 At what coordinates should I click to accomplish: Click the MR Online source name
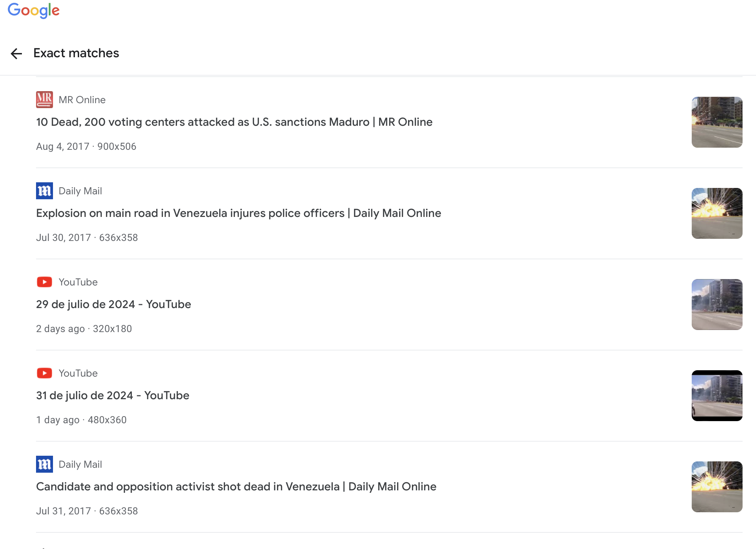(82, 100)
